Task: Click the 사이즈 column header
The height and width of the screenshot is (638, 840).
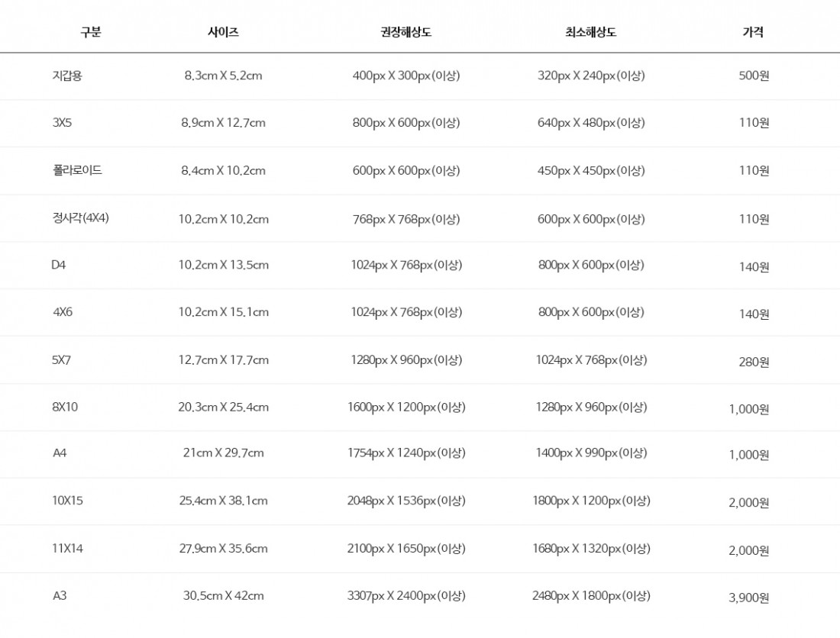Action: (223, 32)
